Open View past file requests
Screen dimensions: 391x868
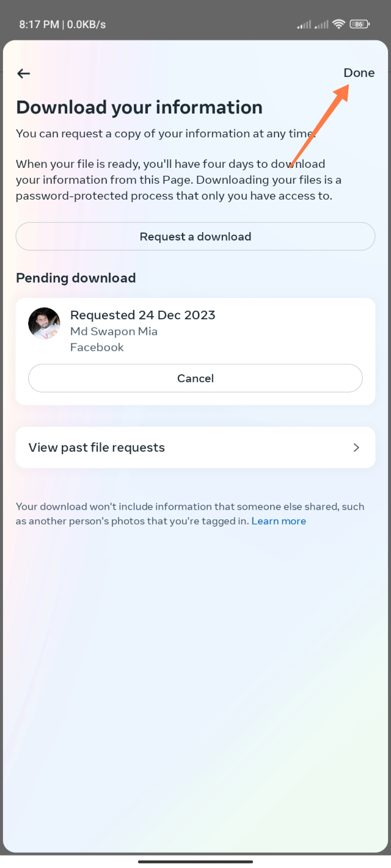97,447
